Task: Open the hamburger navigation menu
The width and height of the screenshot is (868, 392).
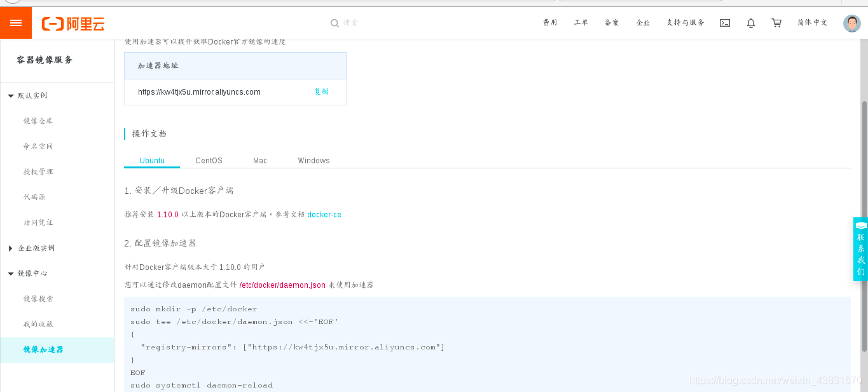Action: point(16,23)
